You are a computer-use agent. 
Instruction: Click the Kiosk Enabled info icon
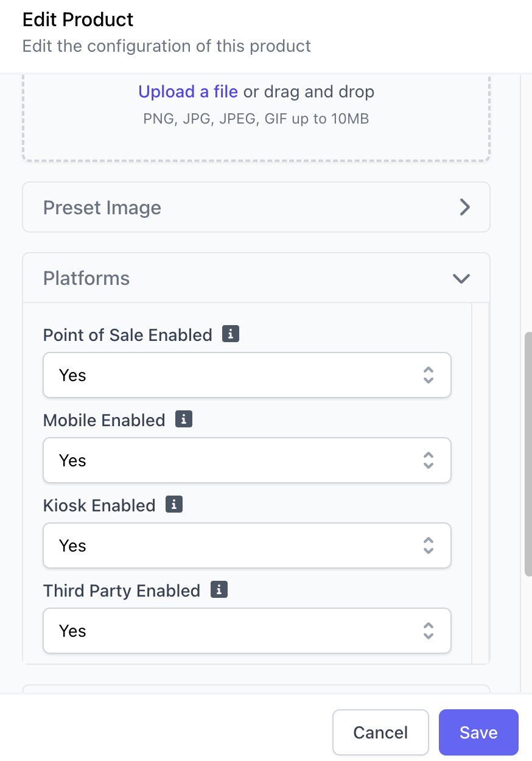(174, 505)
